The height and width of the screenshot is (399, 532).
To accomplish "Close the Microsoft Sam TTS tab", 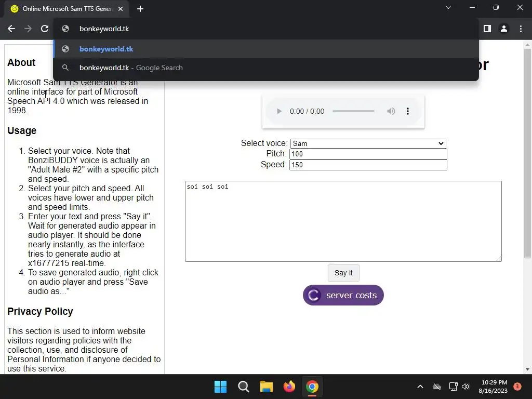I will (121, 9).
